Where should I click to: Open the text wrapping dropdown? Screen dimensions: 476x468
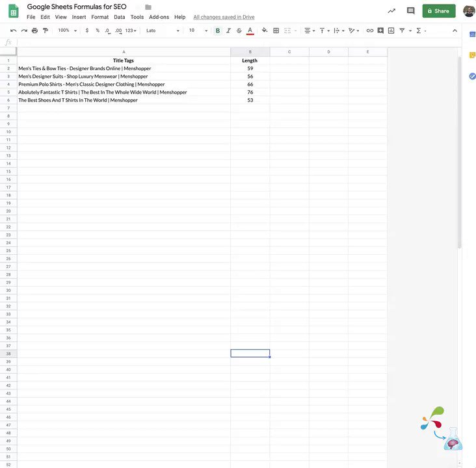pyautogui.click(x=339, y=31)
